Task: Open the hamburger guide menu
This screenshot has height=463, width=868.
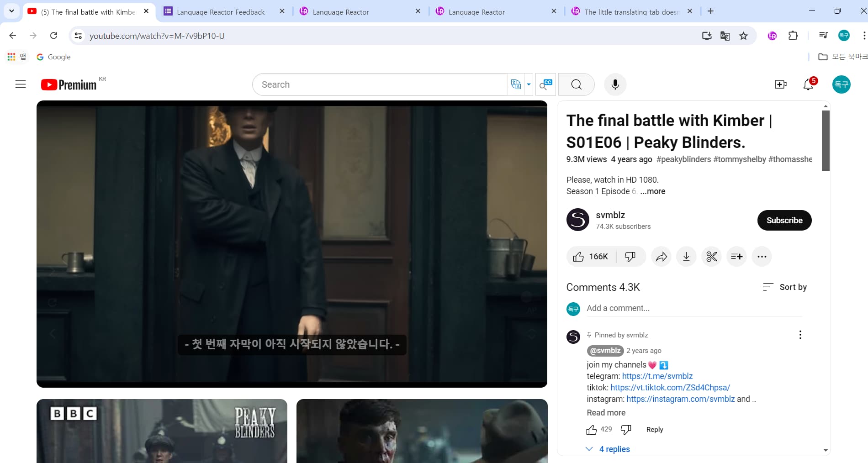Action: point(21,84)
